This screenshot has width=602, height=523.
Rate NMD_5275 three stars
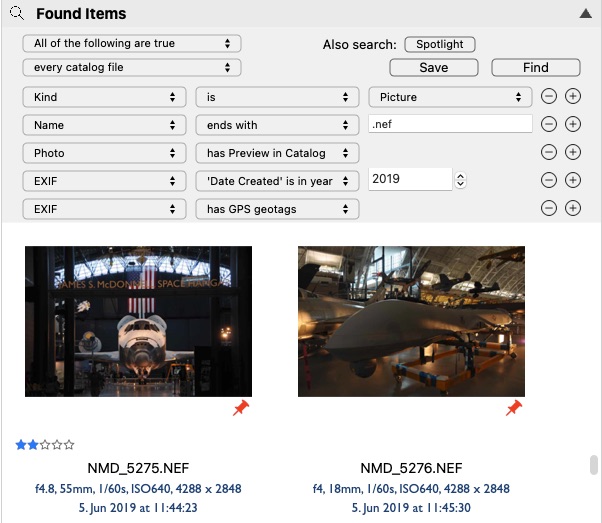click(45, 445)
